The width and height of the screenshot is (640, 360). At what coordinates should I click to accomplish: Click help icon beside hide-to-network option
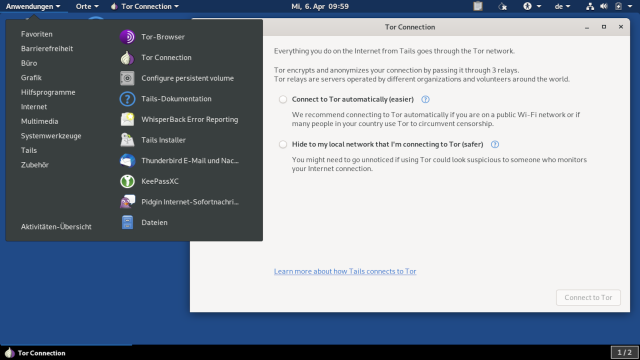click(495, 144)
